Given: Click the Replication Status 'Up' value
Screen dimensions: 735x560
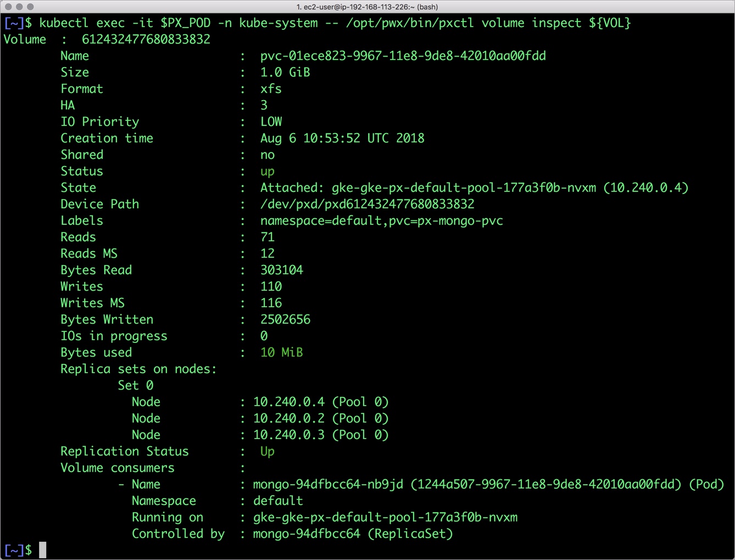Looking at the screenshot, I should [267, 452].
